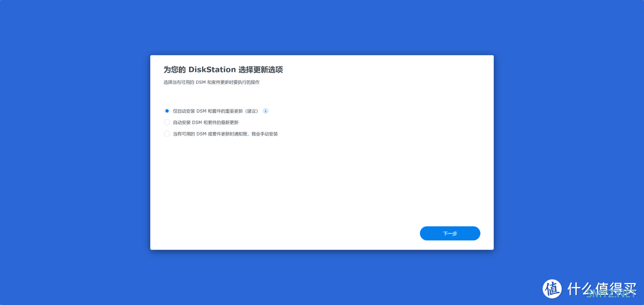Viewport: 644px width, 305px height.
Task: Click the （建议） text in first option
Action: click(x=251, y=111)
